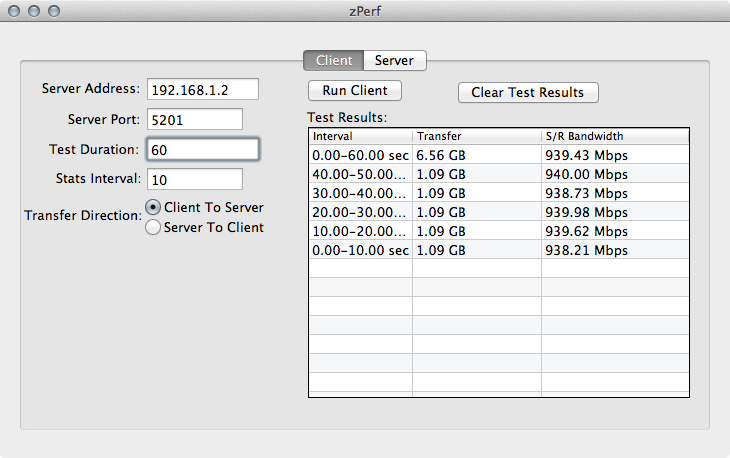Focus the Server Port input
Viewport: 730px width, 458px height.
pos(194,119)
